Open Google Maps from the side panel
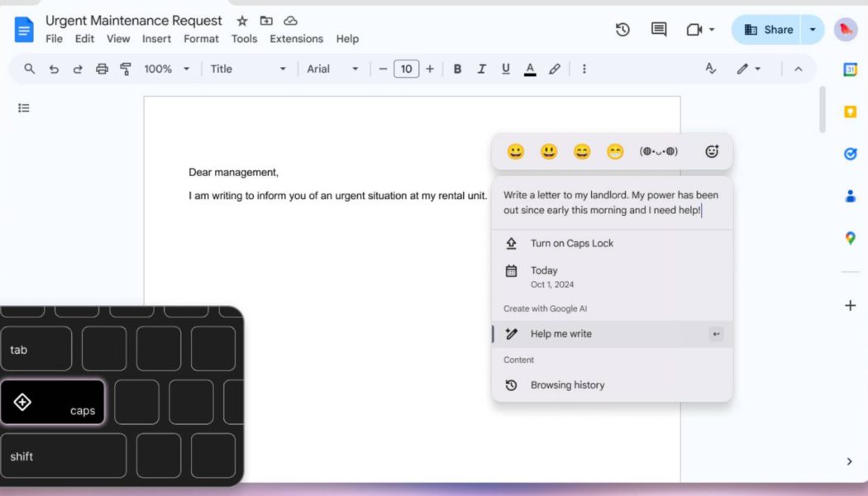The width and height of the screenshot is (868, 496). (850, 239)
